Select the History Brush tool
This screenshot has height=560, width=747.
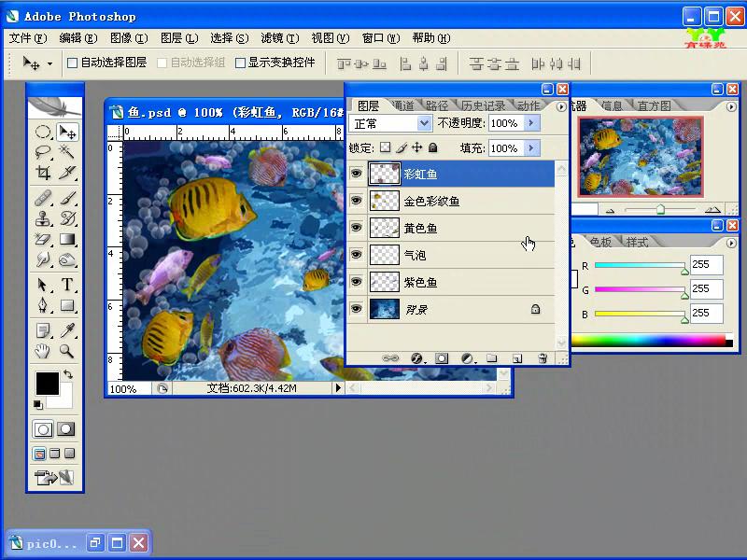[67, 218]
